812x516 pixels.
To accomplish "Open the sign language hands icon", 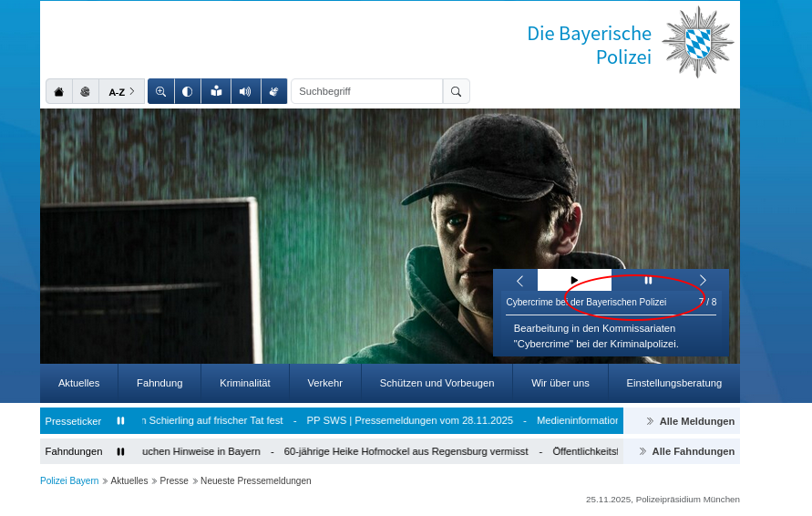I will point(274,91).
